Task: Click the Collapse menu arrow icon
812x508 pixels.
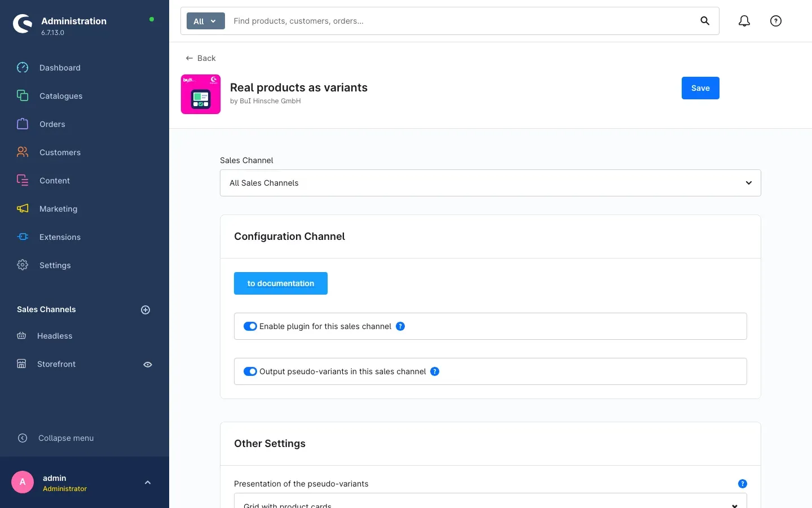Action: 23,438
